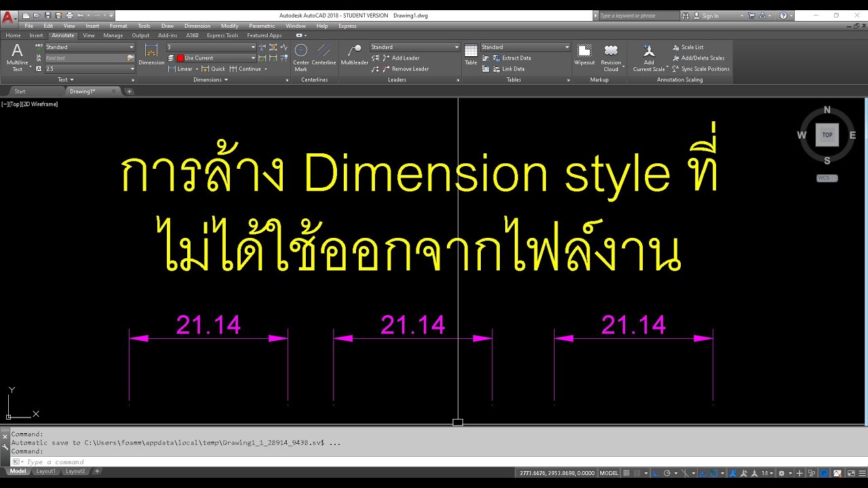868x488 pixels.
Task: Toggle Polar Tracking in status bar
Action: 667,473
